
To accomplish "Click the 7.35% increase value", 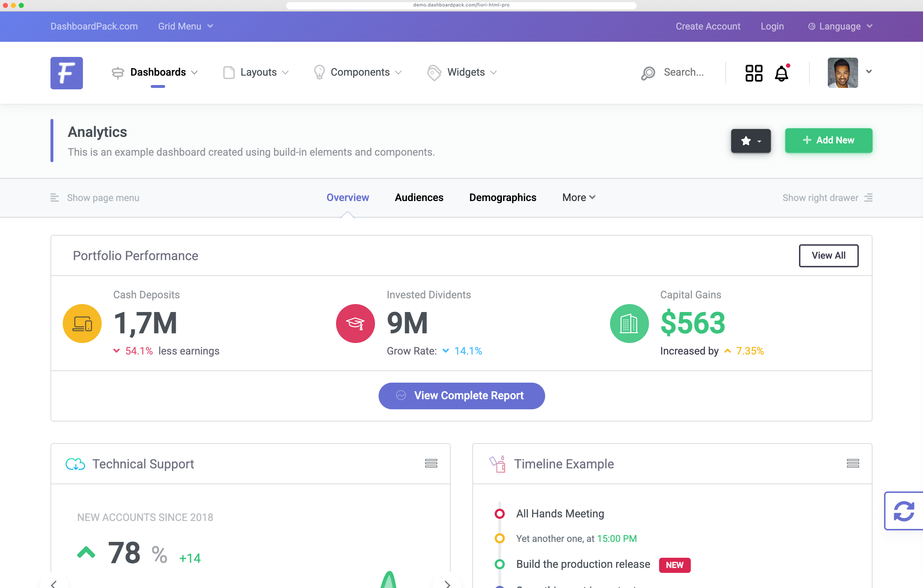I will point(750,351).
